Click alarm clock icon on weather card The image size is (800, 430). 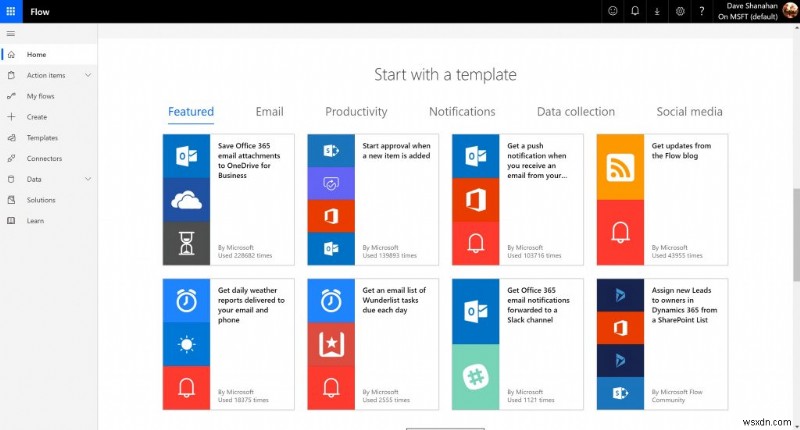click(186, 301)
